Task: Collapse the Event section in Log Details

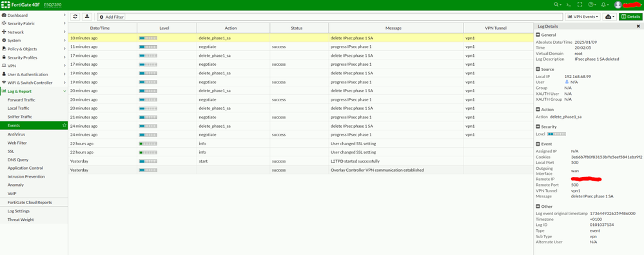Action: tap(538, 144)
